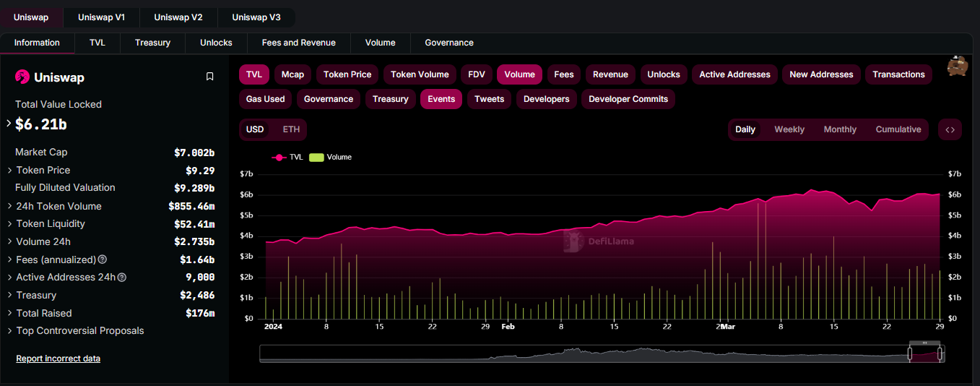Image resolution: width=980 pixels, height=386 pixels.
Task: Expand the Token Liquidity row
Action: 10,224
